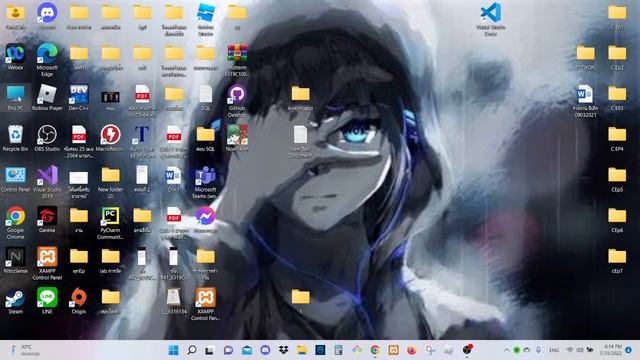Open the Microsoft Teams shortcut

[205, 182]
